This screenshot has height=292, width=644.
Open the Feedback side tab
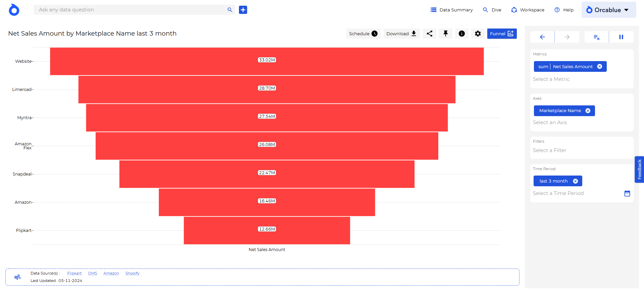[639, 169]
